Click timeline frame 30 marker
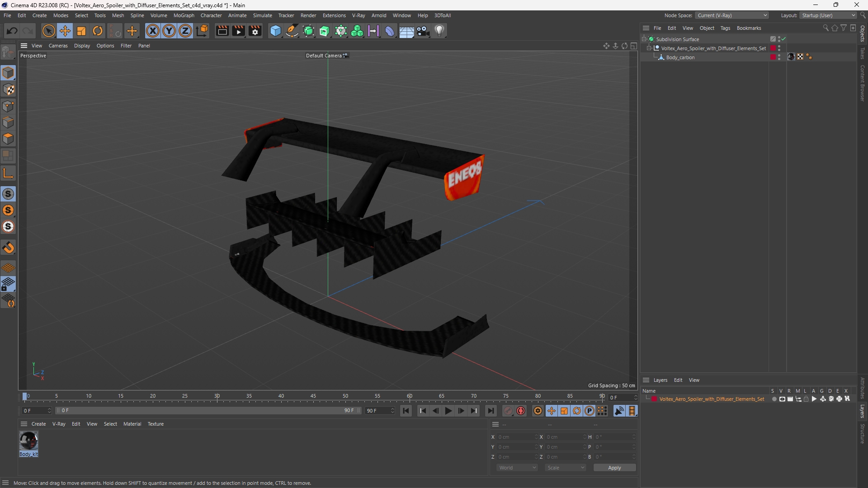Viewport: 868px width, 488px height. click(217, 396)
